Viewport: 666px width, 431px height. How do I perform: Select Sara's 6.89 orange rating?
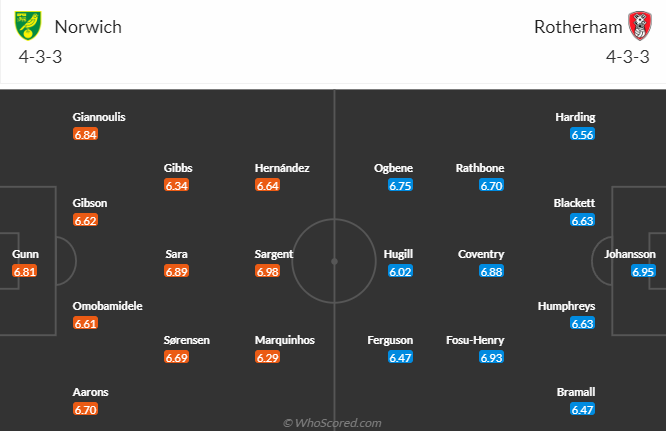pyautogui.click(x=176, y=271)
